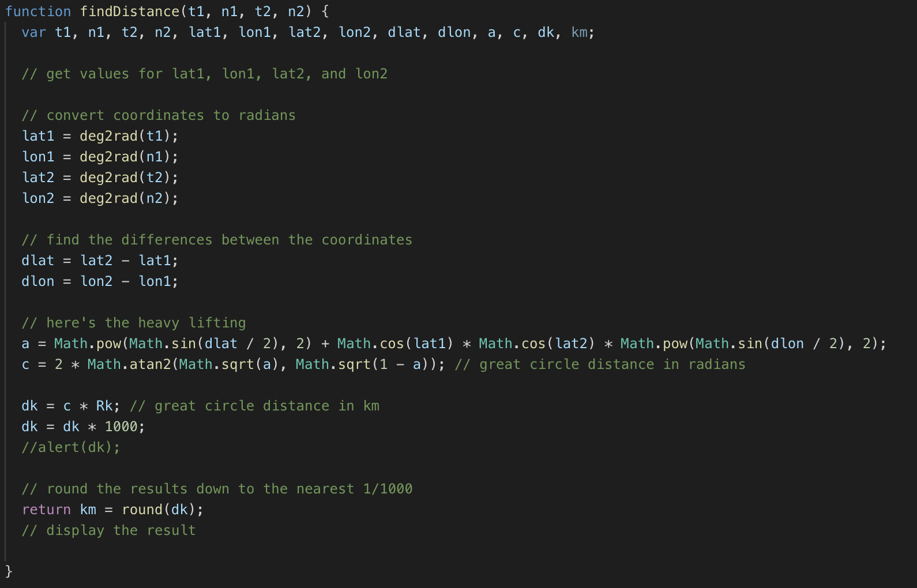Click the "great circle distance in radians" comment
Viewport: 917px width, 588px height.
(x=600, y=364)
